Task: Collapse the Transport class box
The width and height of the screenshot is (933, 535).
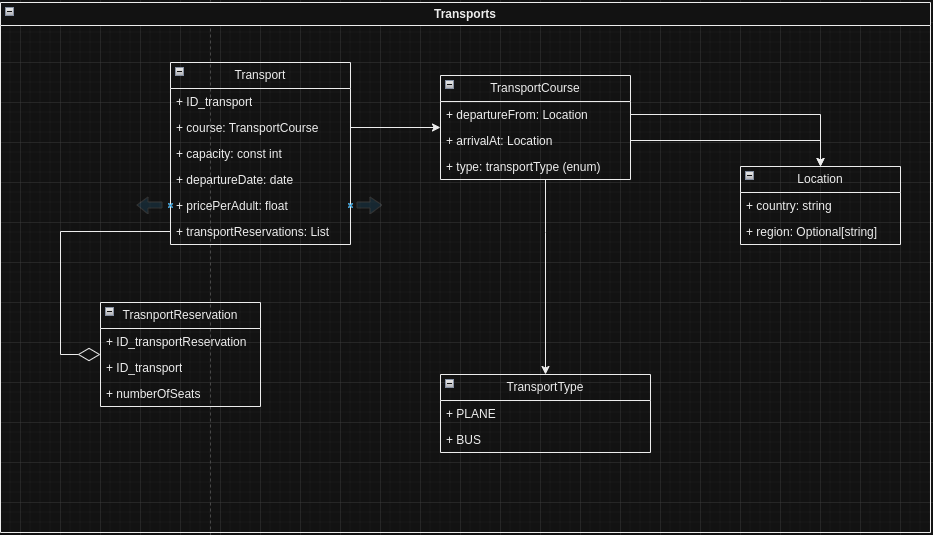Action: click(x=180, y=72)
